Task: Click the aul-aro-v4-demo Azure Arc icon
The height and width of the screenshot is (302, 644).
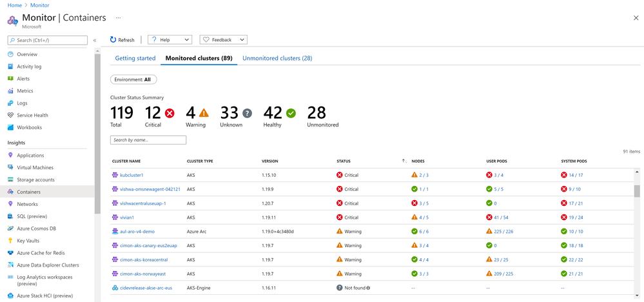Action: tap(115, 232)
